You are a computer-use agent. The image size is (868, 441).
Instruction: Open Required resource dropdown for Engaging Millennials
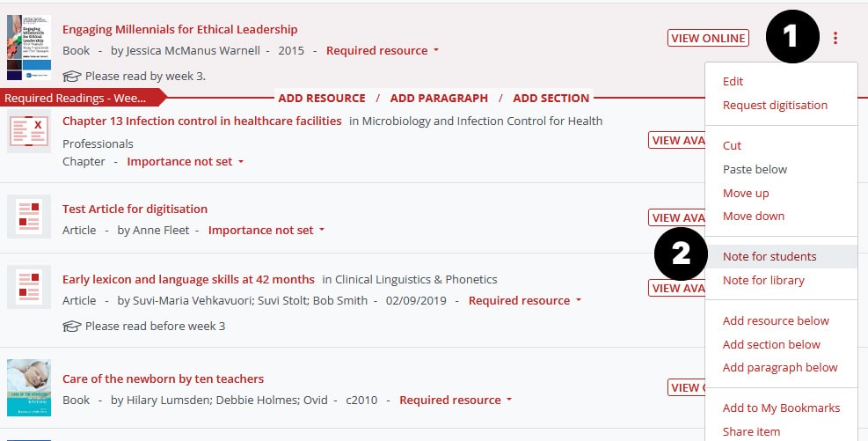pyautogui.click(x=383, y=51)
